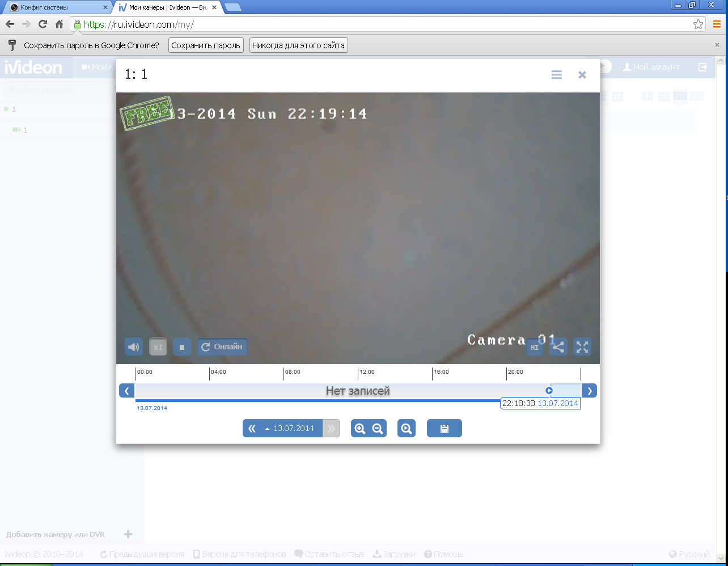Zoom out the timeline with minus magnifier
The image size is (728, 566).
click(x=378, y=429)
